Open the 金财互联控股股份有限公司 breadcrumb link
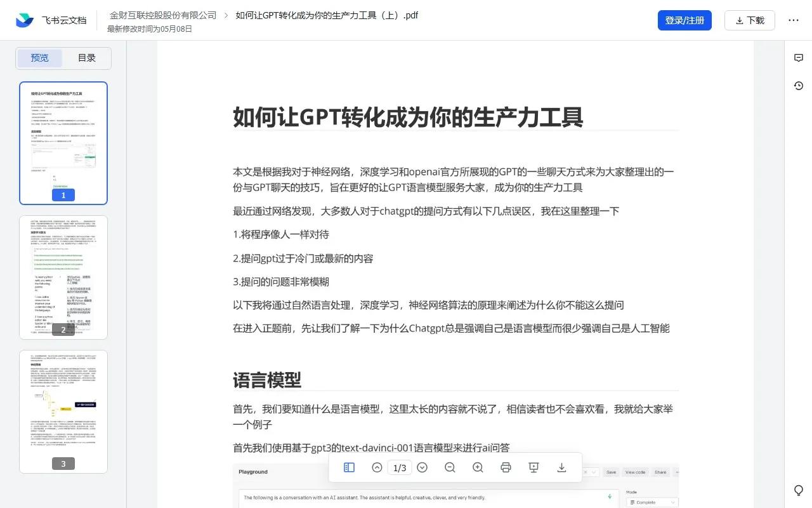This screenshot has height=508, width=812. coord(164,15)
